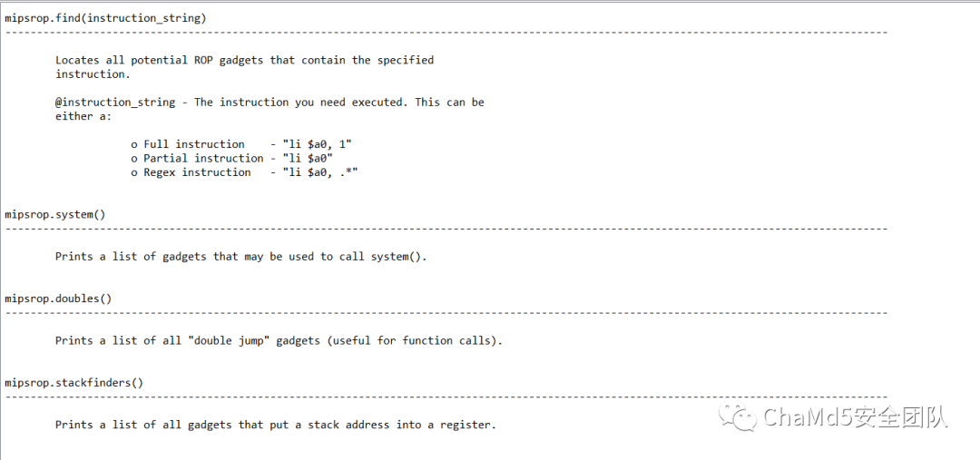The width and height of the screenshot is (980, 460).
Task: Click the "double jump" gadgets description
Action: tap(279, 340)
